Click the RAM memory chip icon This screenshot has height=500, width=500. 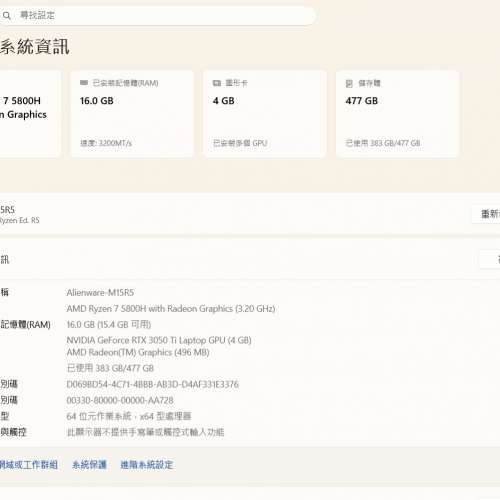click(x=84, y=83)
